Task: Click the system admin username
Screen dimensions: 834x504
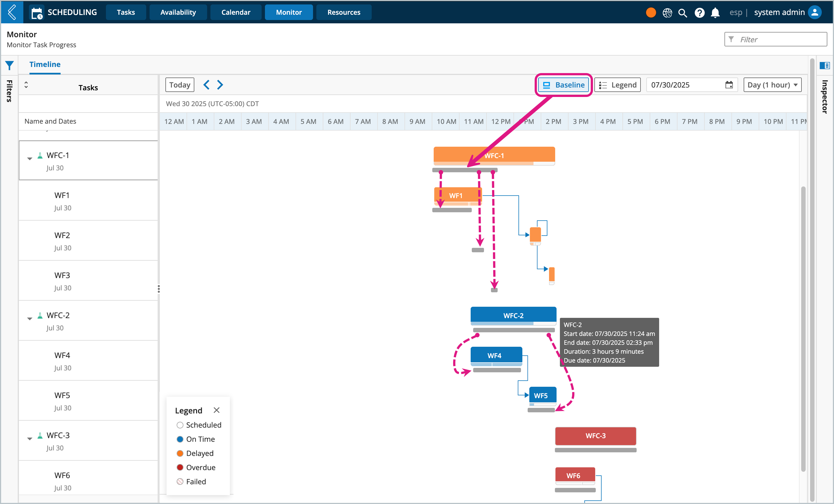Action: [x=779, y=12]
